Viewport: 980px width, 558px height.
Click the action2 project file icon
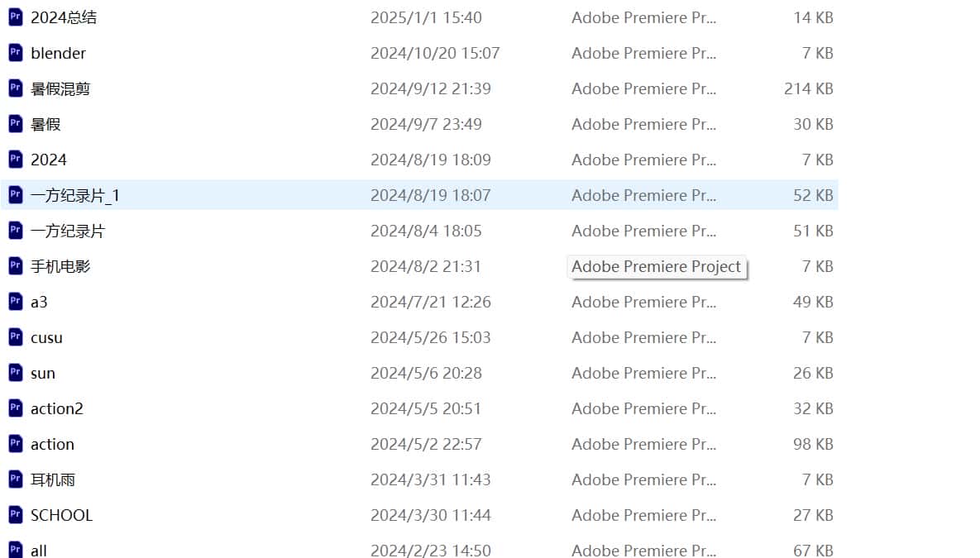(x=16, y=408)
